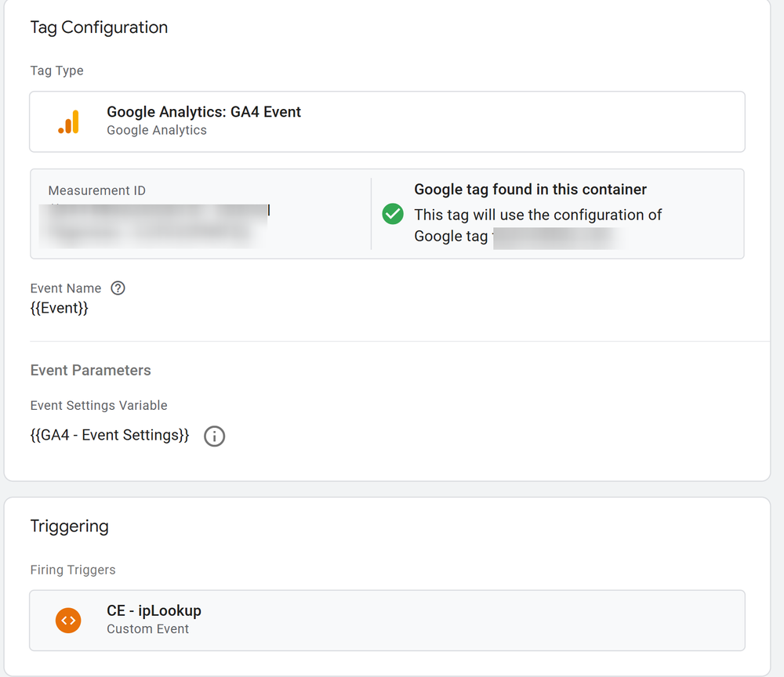Click 'This tag will use the configuration of' text
Screen dimensions: 784x677
538,215
